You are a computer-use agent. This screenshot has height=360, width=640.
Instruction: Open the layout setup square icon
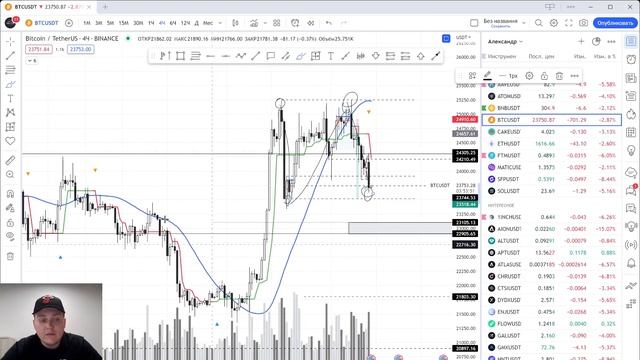[474, 23]
